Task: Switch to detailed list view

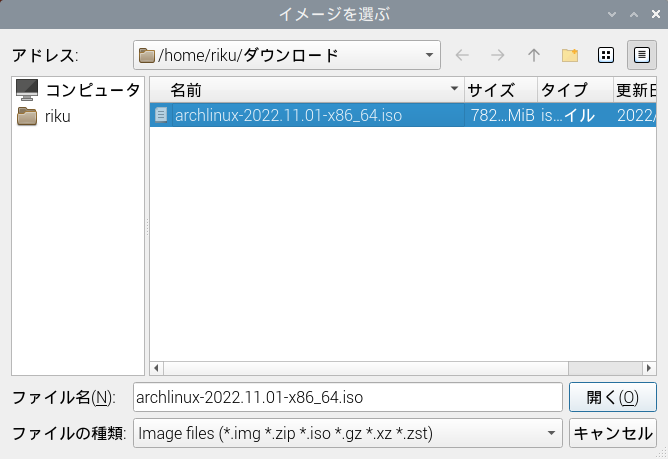Action: pyautogui.click(x=642, y=55)
